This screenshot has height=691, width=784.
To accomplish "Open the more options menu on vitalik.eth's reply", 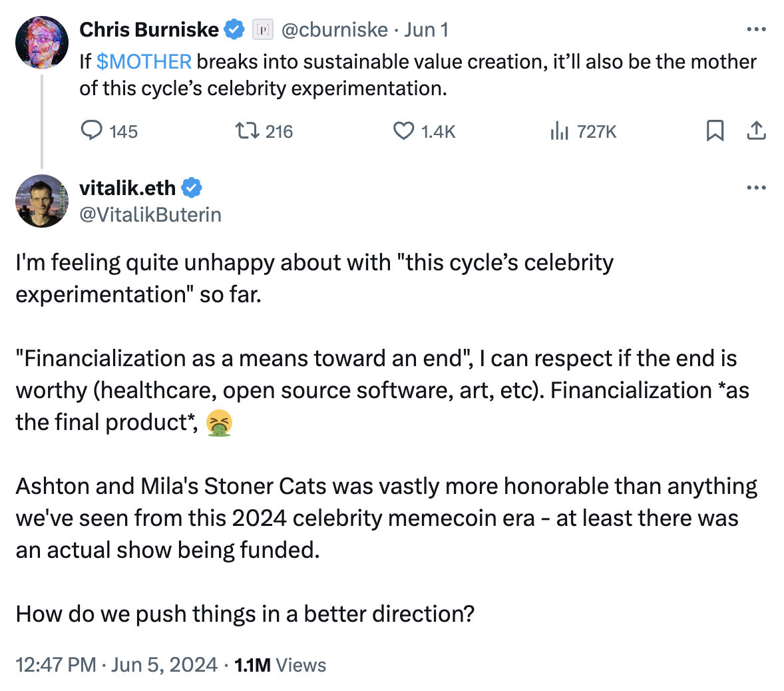I will 756,188.
